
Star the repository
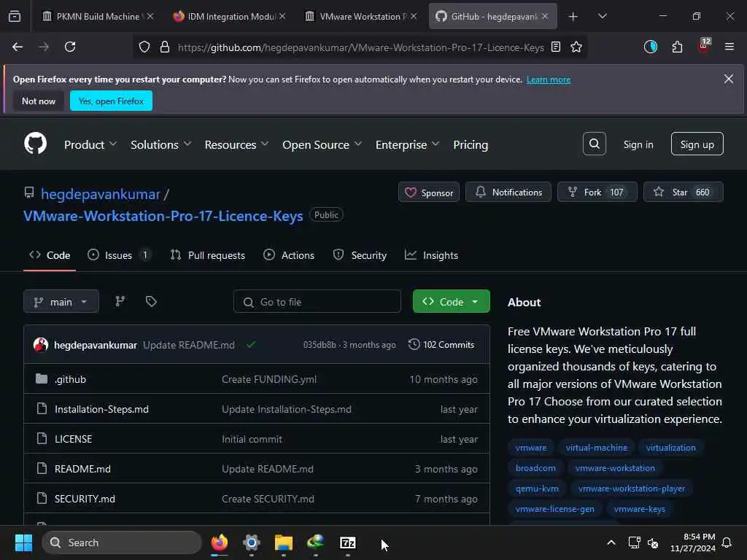click(683, 192)
